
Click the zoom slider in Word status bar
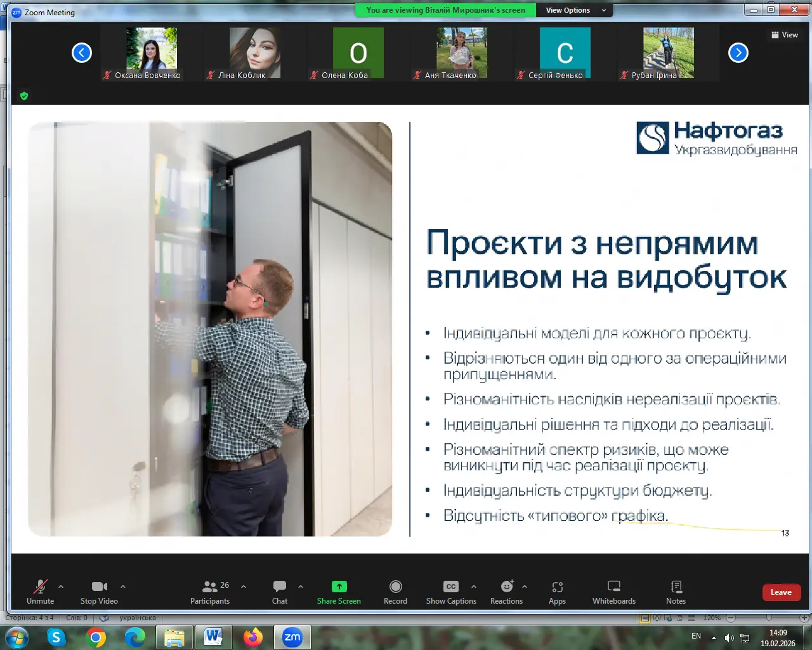(x=769, y=618)
